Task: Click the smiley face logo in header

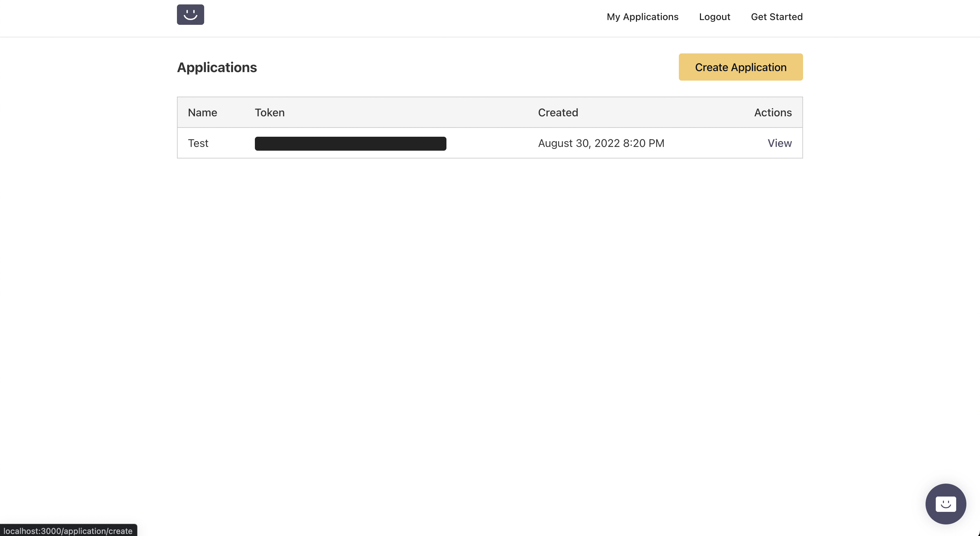Action: pyautogui.click(x=190, y=14)
